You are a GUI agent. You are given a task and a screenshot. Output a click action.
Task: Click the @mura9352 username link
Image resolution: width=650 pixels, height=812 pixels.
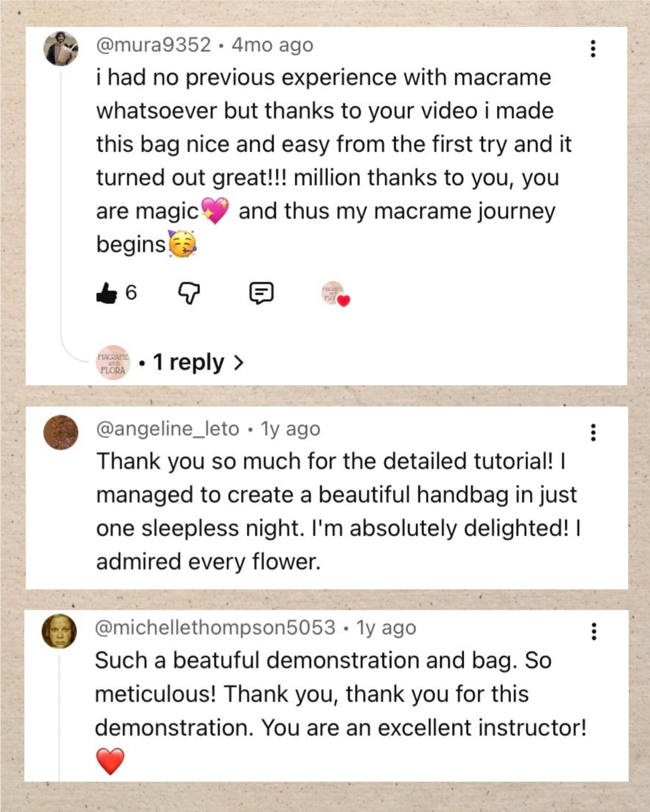(153, 45)
